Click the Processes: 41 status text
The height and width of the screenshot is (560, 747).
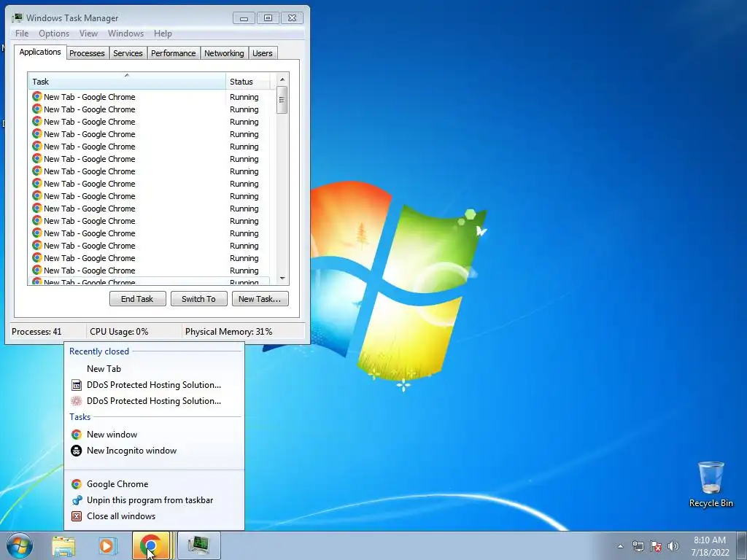coord(36,332)
